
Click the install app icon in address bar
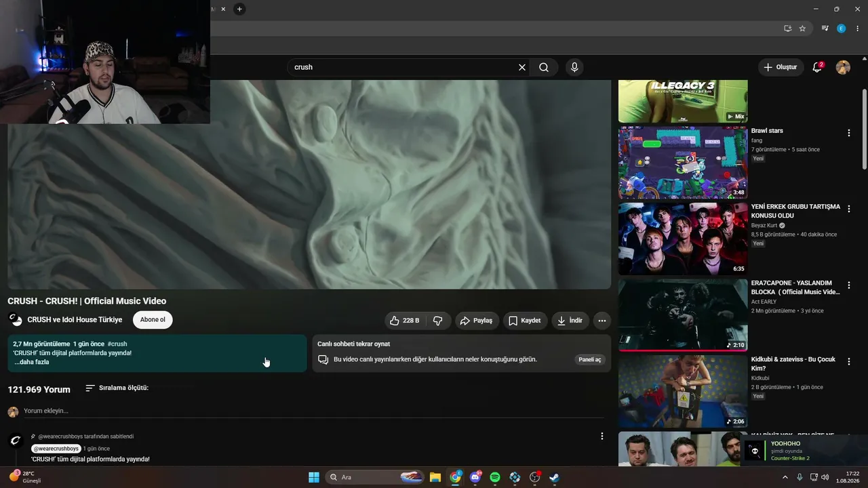787,28
